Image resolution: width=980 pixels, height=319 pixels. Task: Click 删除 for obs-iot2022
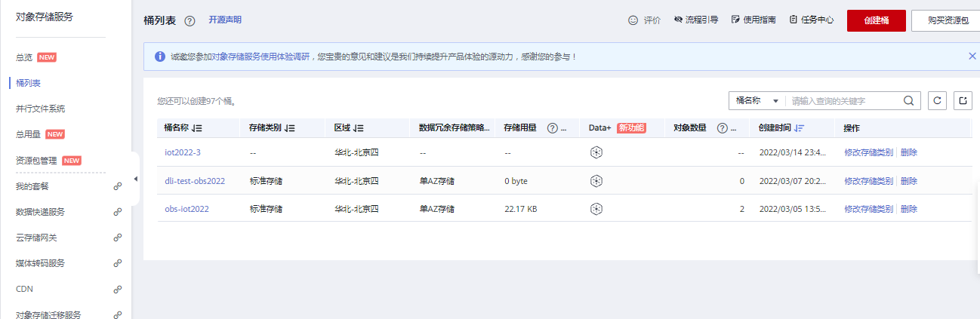click(x=909, y=209)
